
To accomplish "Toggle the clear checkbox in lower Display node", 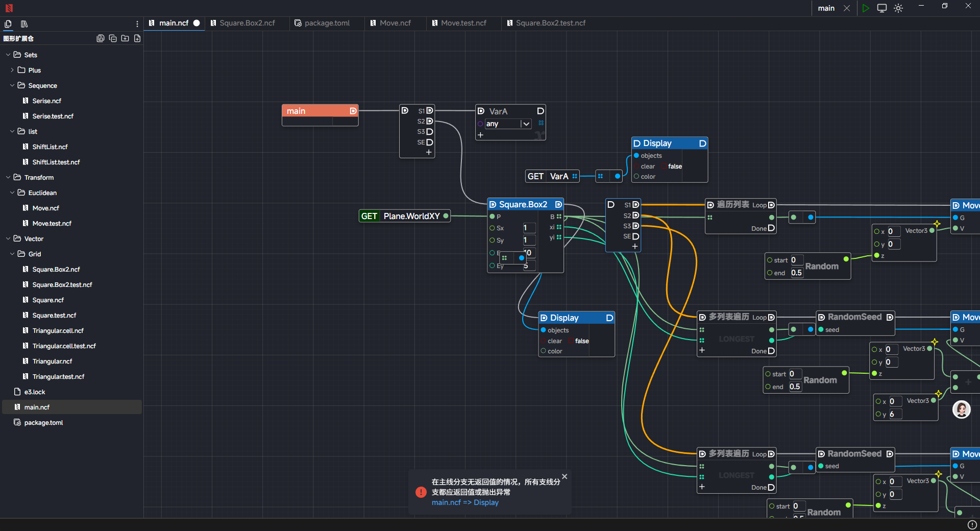I will pos(571,341).
